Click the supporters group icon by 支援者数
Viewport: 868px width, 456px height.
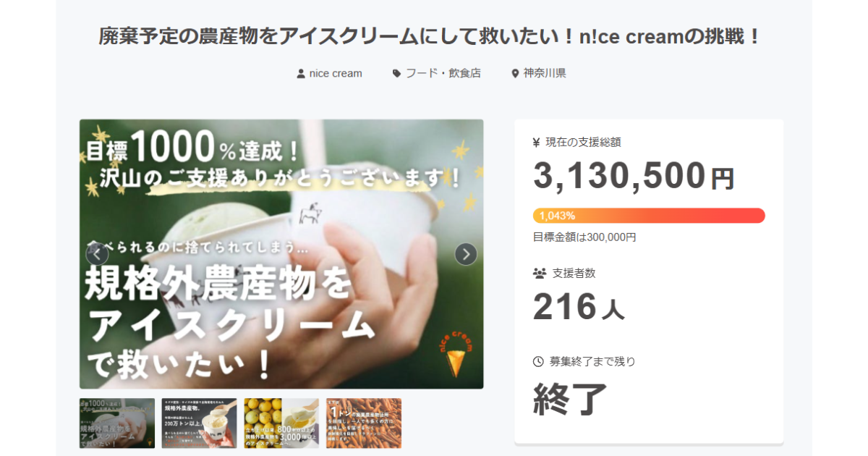540,274
